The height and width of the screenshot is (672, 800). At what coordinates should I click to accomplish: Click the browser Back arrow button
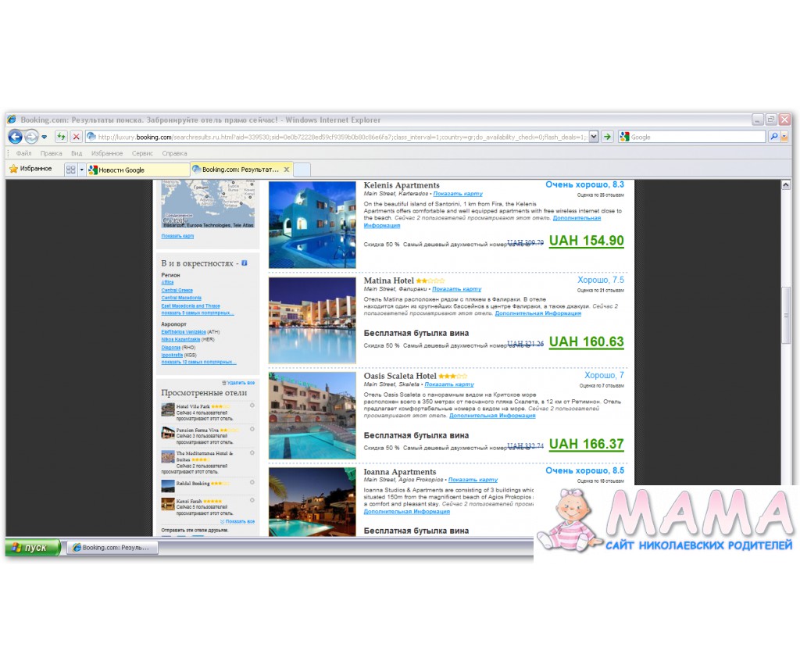click(x=15, y=137)
